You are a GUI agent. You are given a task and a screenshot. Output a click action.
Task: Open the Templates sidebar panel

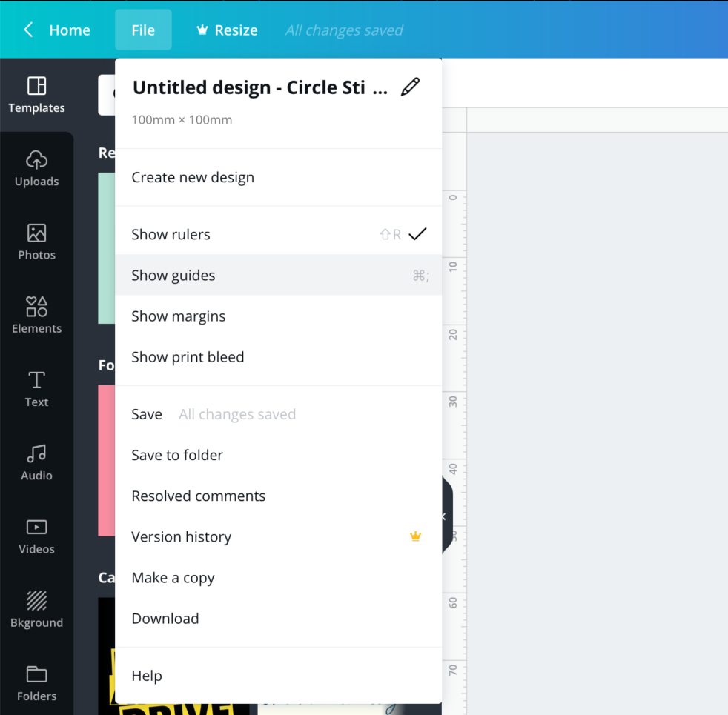(36, 95)
